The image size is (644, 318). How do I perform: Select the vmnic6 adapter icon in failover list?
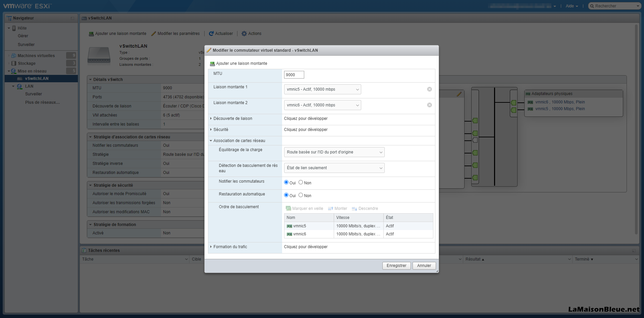[289, 234]
